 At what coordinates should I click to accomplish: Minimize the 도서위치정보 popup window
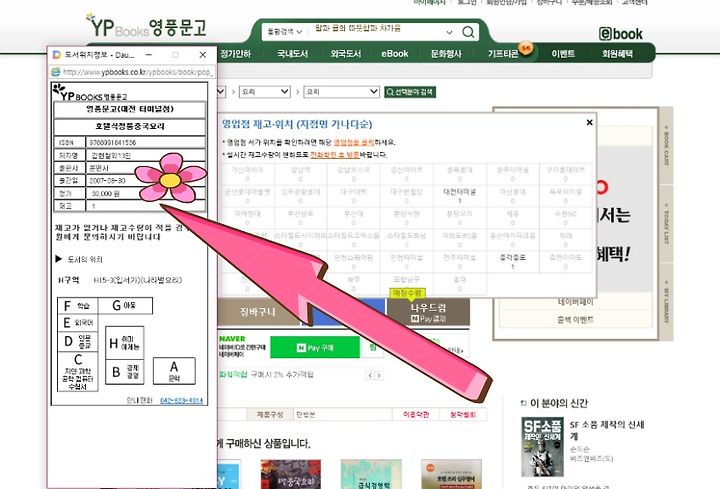(x=149, y=55)
